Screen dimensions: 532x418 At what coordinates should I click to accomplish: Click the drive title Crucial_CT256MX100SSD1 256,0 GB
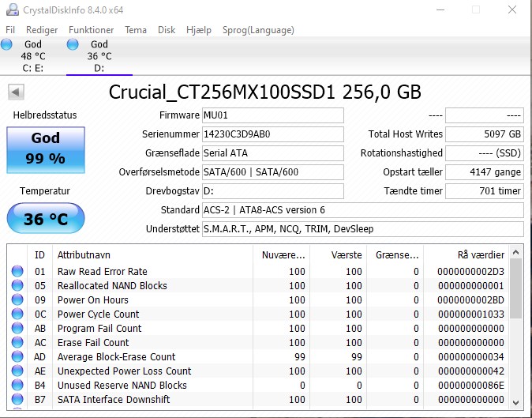tap(264, 92)
